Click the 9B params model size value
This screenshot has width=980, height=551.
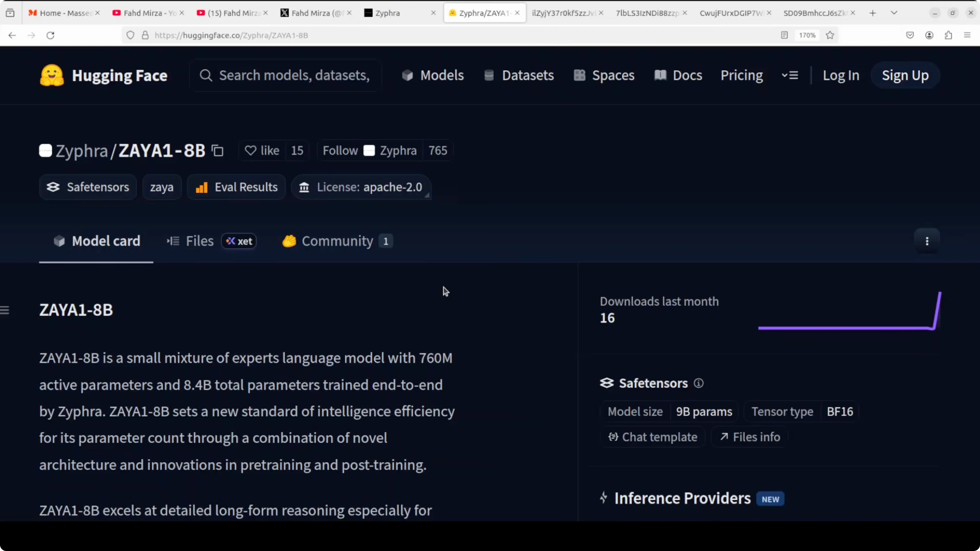[x=704, y=412]
